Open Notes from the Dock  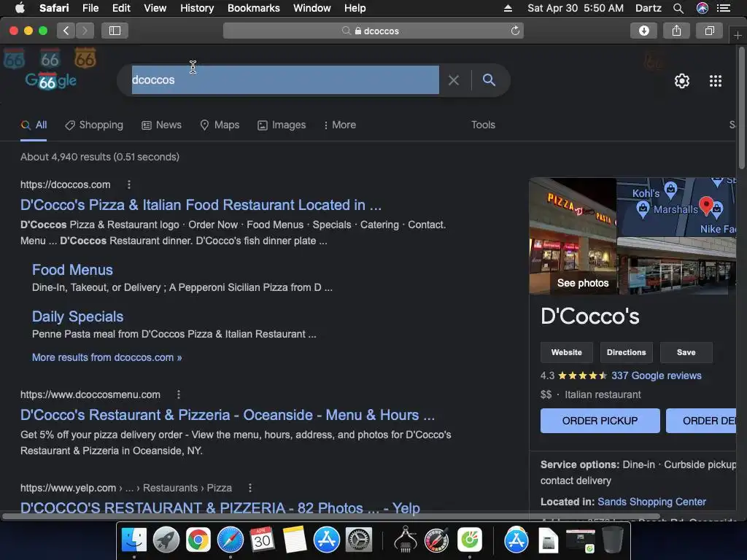[295, 540]
